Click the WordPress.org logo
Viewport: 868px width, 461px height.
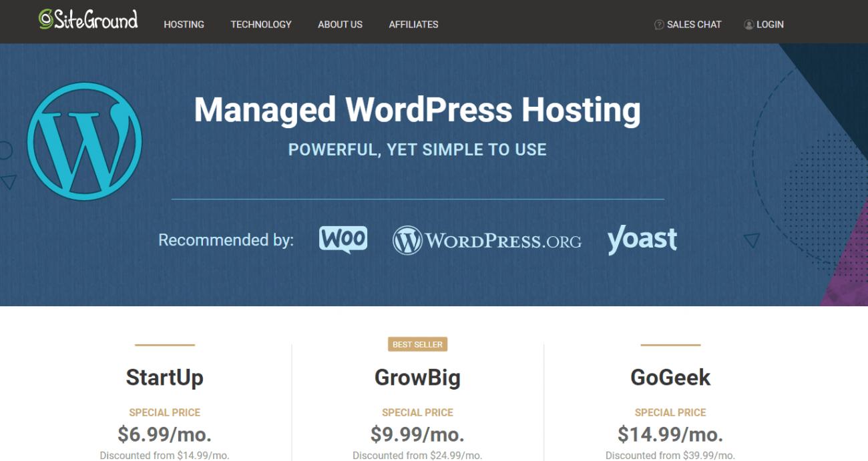(487, 240)
